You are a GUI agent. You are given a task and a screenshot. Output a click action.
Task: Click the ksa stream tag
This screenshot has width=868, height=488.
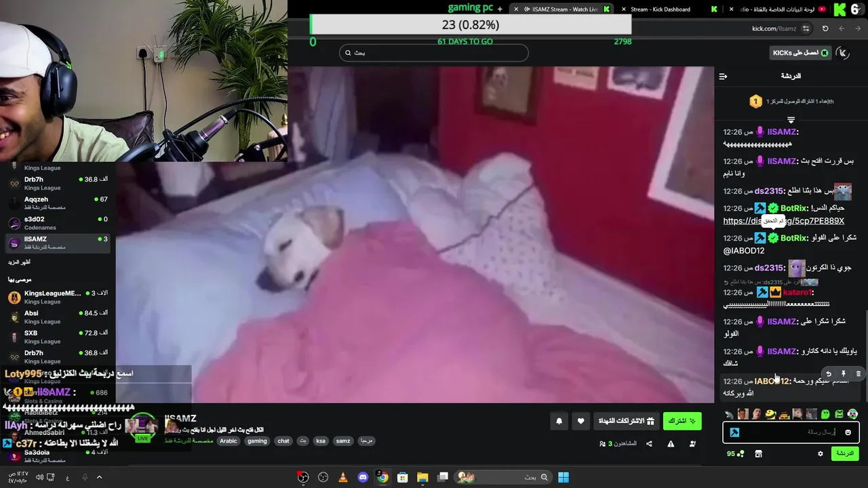click(x=321, y=441)
